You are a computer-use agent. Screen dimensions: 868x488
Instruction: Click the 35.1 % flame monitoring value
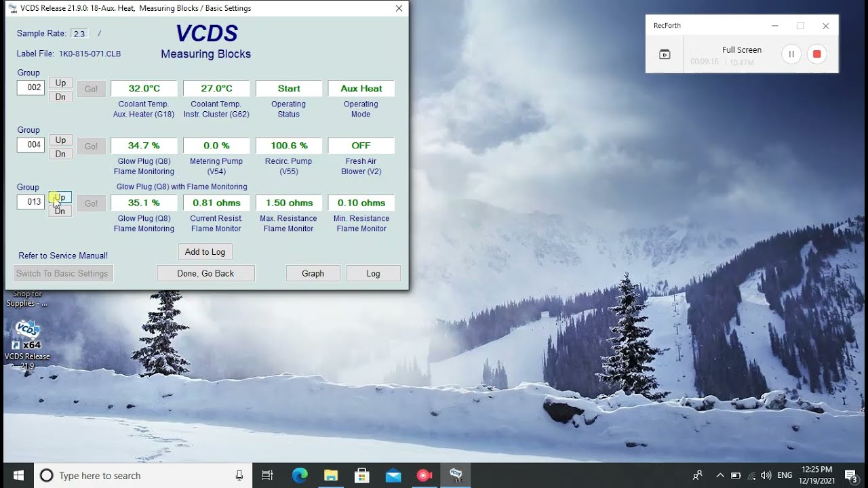pyautogui.click(x=144, y=203)
